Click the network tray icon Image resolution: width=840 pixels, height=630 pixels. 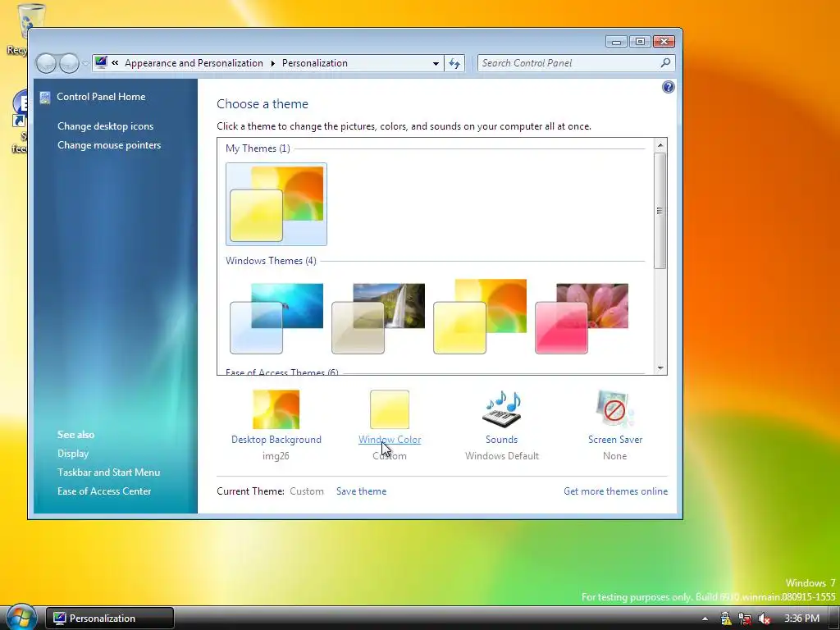[x=745, y=619]
